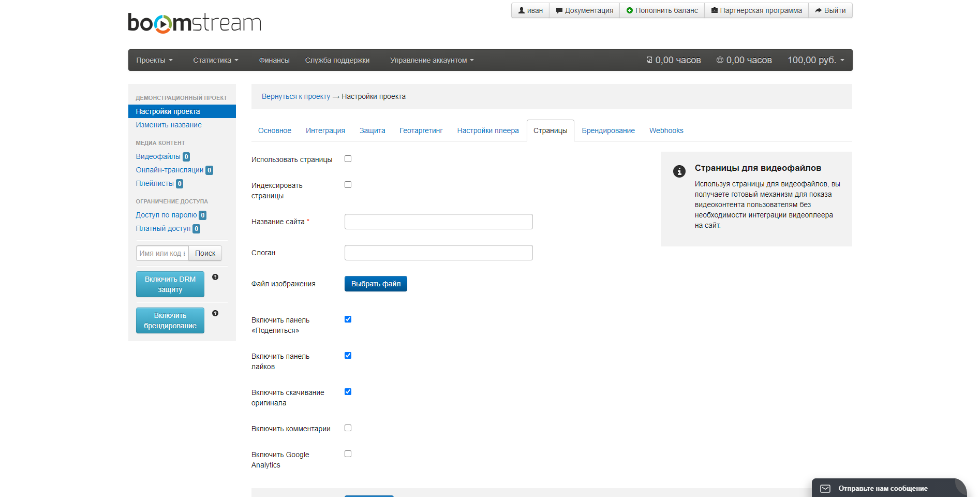980x497 pixels.
Task: Click the Онлайн-трансляции count badge
Action: (x=210, y=170)
